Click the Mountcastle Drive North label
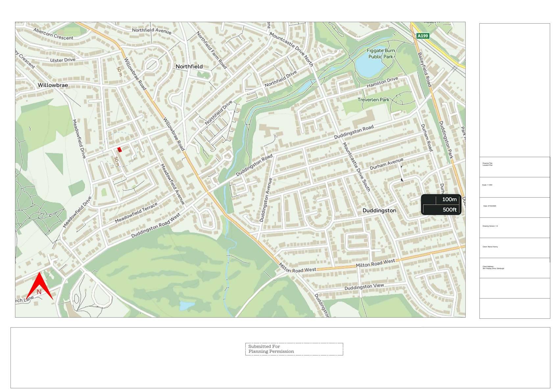Image resolution: width=554 pixels, height=392 pixels. (291, 49)
